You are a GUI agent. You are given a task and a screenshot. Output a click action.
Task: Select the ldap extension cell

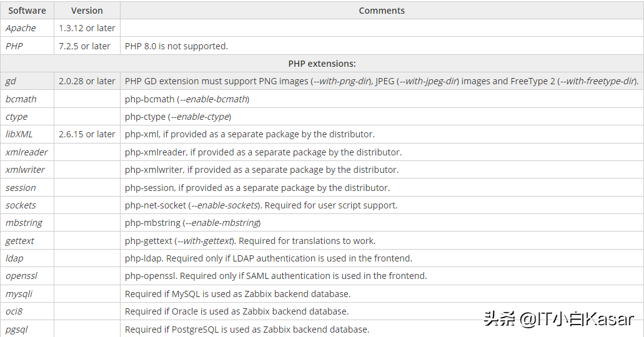click(x=14, y=258)
